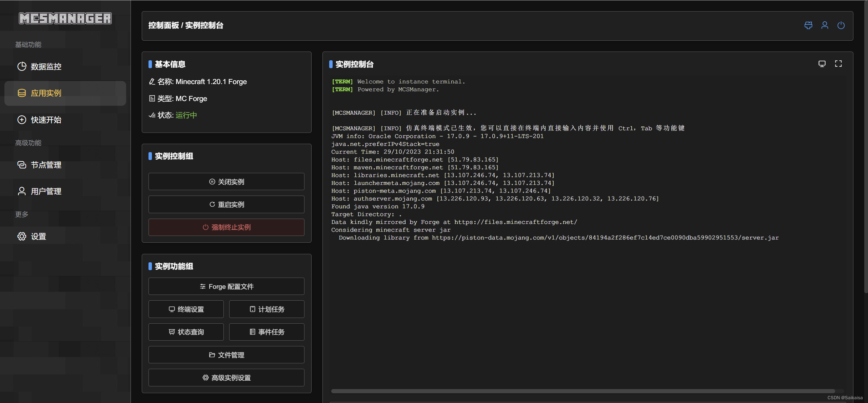
Task: Click the 'Found java version 17.0.9' line
Action: (x=378, y=206)
